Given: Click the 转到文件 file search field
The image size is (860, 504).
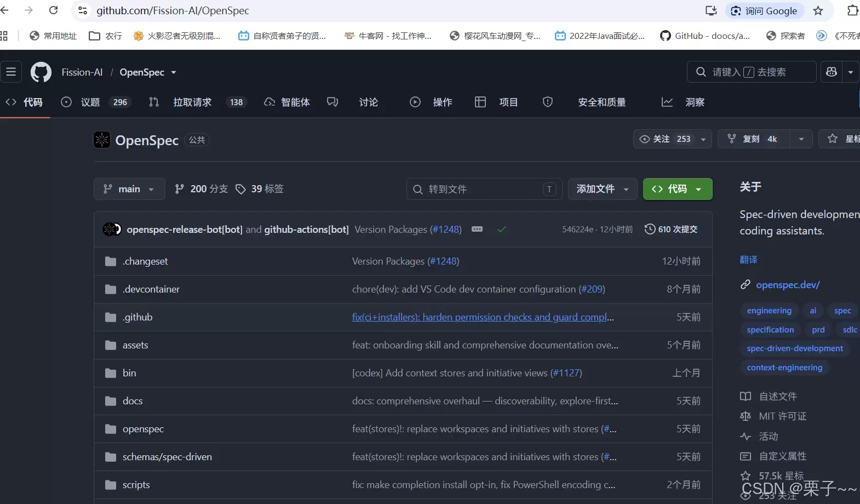Looking at the screenshot, I should point(484,189).
